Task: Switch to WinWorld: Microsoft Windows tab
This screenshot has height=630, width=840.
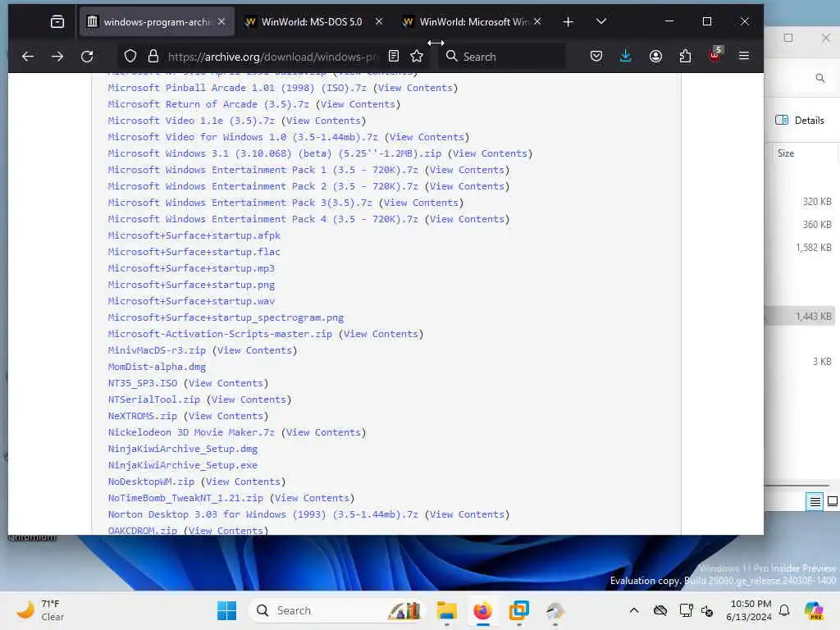Action: (474, 22)
